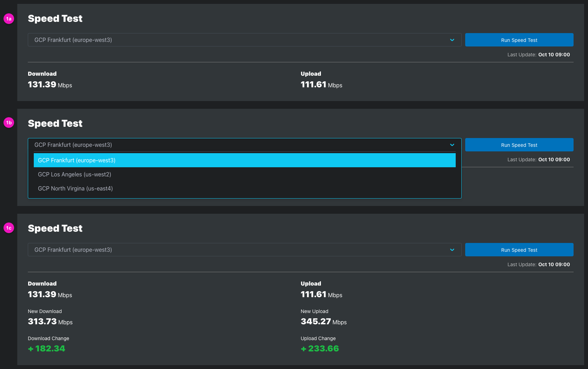Click Run Speed Test in bottom panel

pos(519,250)
